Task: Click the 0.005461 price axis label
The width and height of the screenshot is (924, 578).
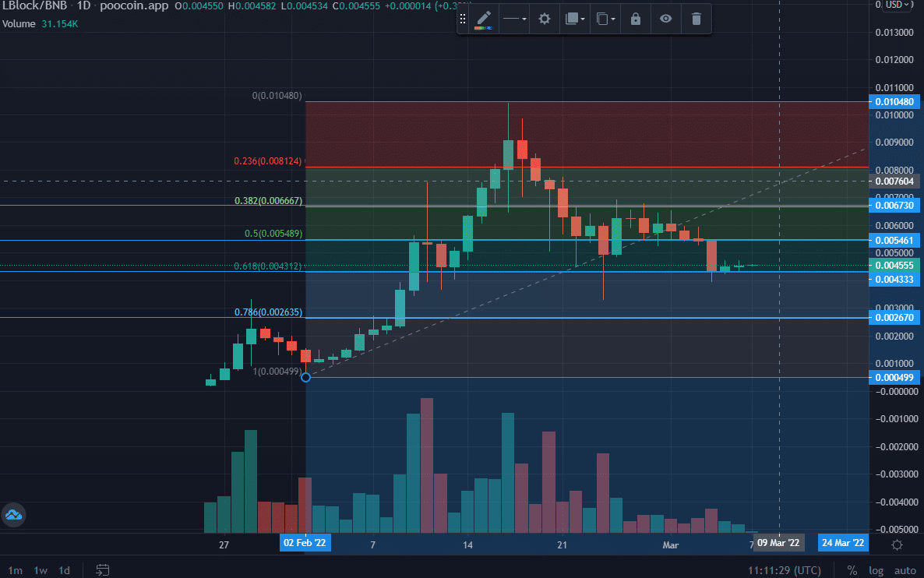Action: [x=894, y=241]
